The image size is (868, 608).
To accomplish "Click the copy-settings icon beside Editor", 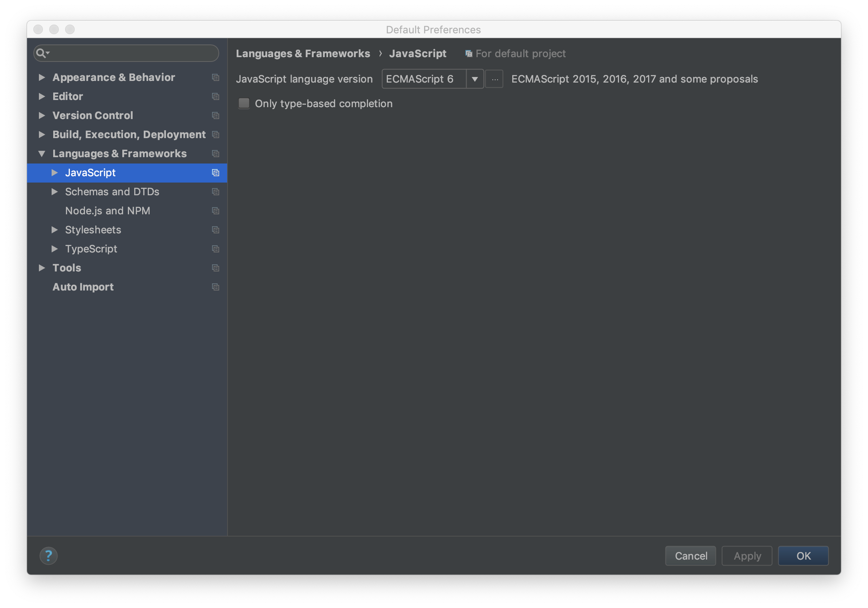I will point(215,96).
